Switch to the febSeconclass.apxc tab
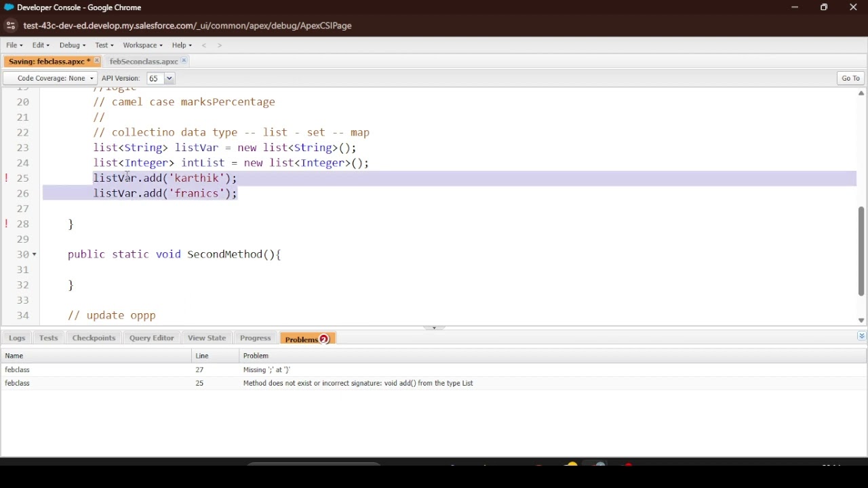This screenshot has height=488, width=868. coord(143,61)
